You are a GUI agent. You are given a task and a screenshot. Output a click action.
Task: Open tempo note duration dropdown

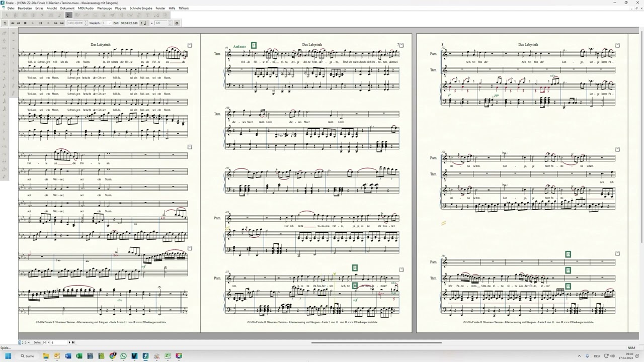pyautogui.click(x=143, y=23)
